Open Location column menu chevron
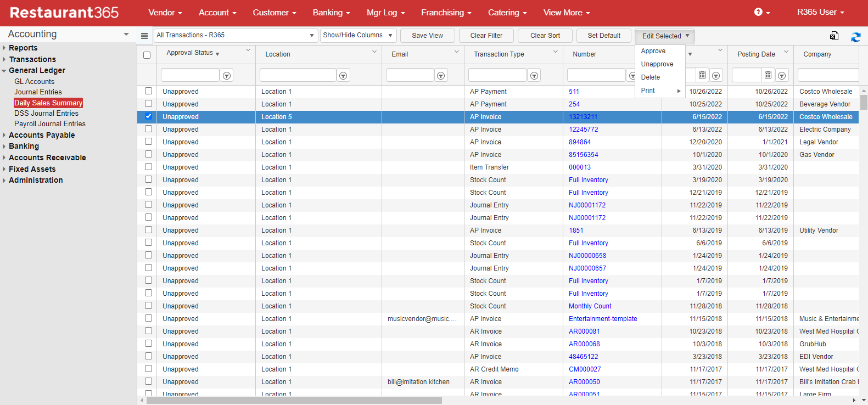868x405 pixels. click(374, 52)
